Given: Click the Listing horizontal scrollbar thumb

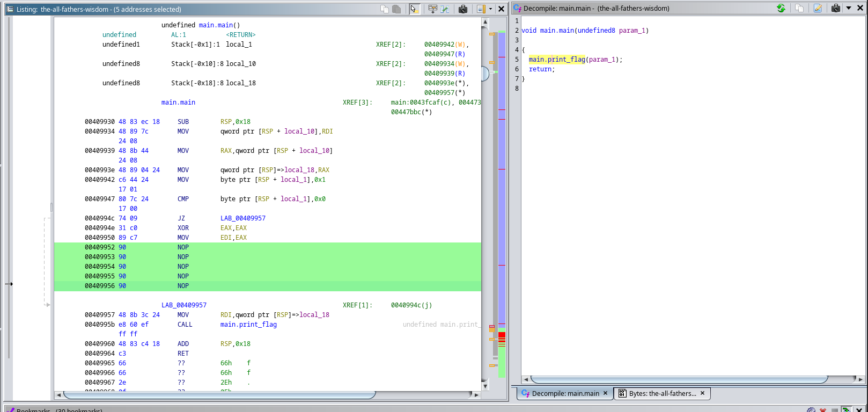Looking at the screenshot, I should [219, 395].
